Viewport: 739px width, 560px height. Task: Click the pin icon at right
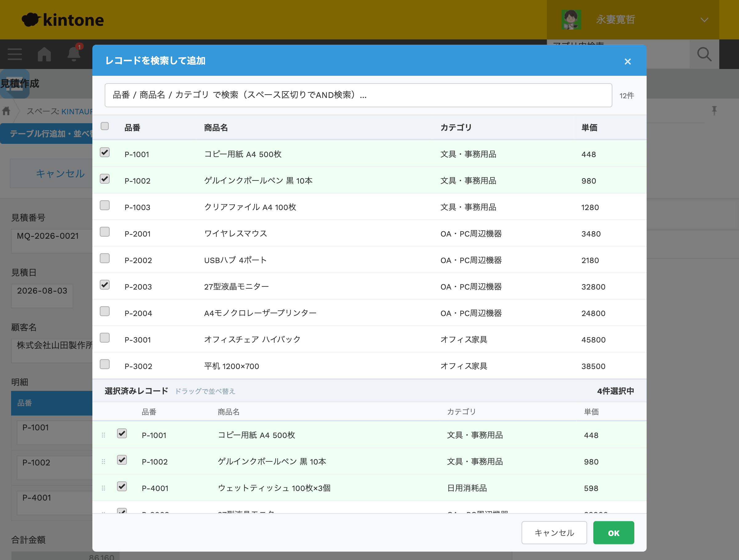click(714, 111)
